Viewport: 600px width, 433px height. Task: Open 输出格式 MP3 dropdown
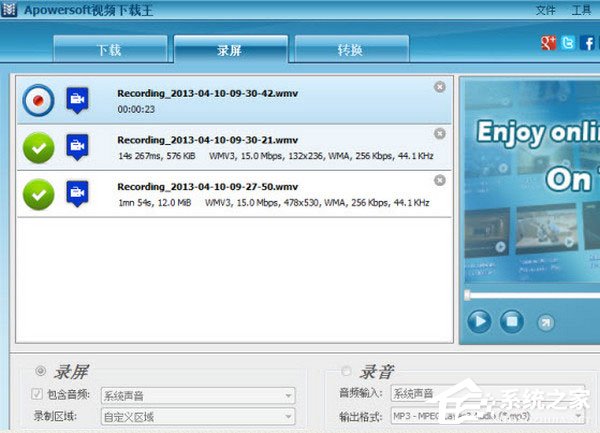[x=488, y=415]
